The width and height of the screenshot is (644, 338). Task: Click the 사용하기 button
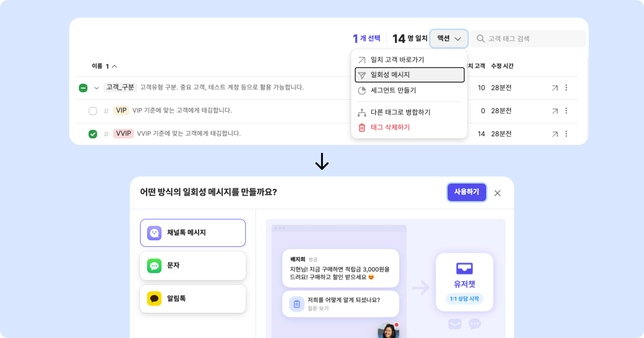click(x=466, y=192)
